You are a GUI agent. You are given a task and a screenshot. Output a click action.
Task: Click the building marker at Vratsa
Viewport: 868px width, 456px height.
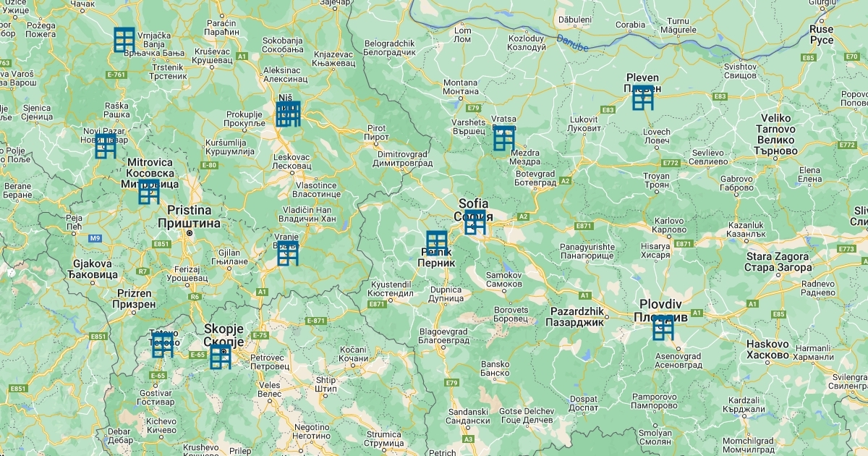tap(504, 138)
